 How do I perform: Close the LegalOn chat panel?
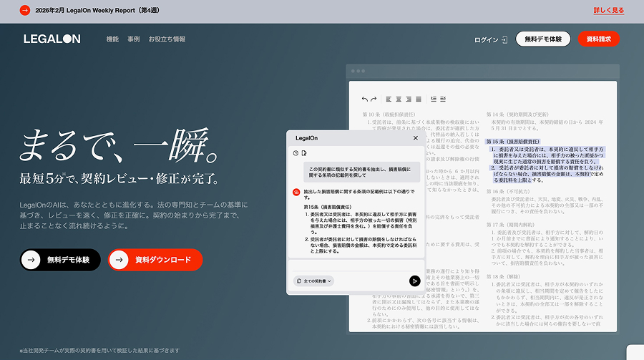tap(416, 138)
